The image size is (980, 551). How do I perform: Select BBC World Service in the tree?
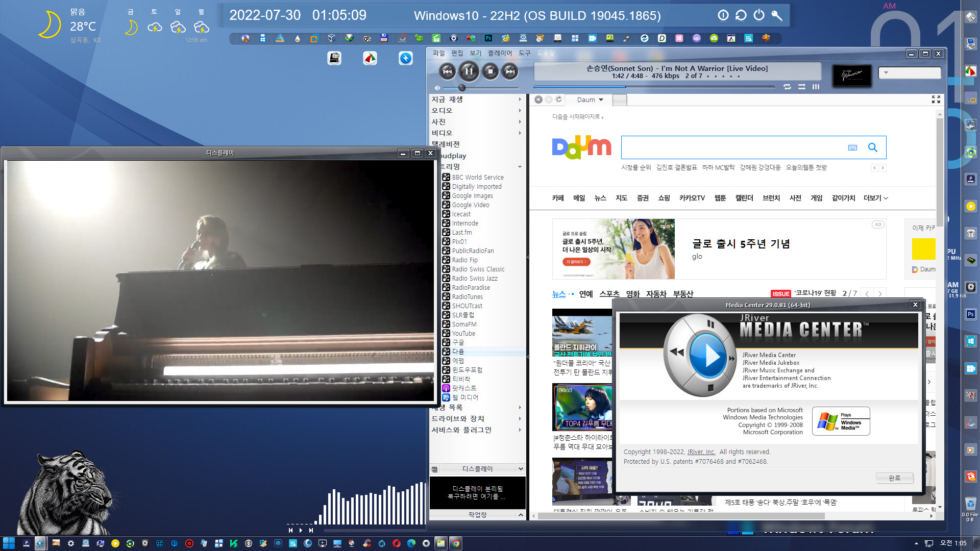point(478,178)
